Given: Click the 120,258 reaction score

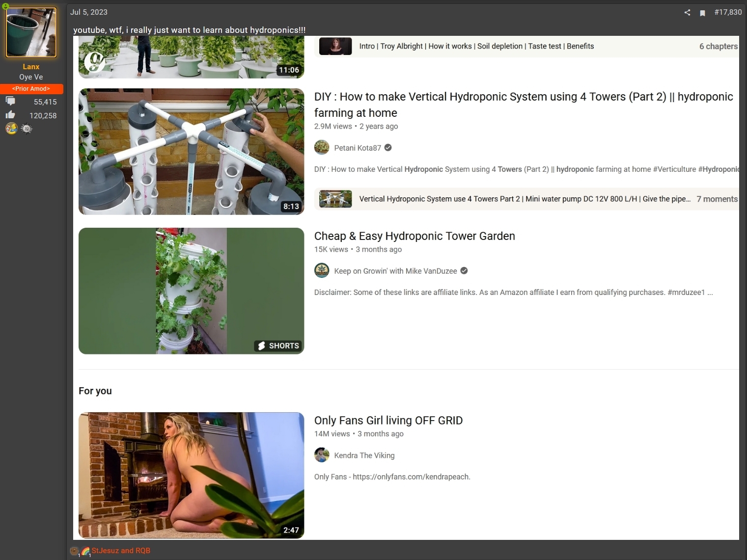Looking at the screenshot, I should (43, 116).
